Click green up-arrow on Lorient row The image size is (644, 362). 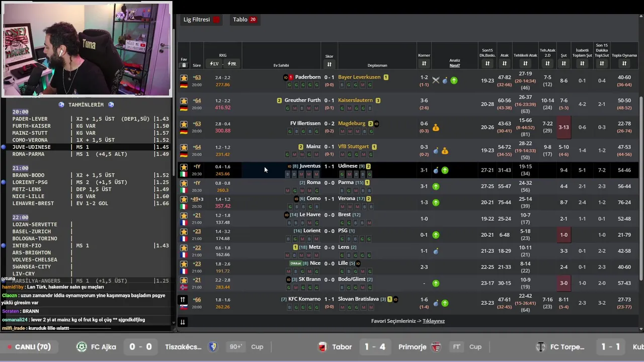tap(436, 235)
